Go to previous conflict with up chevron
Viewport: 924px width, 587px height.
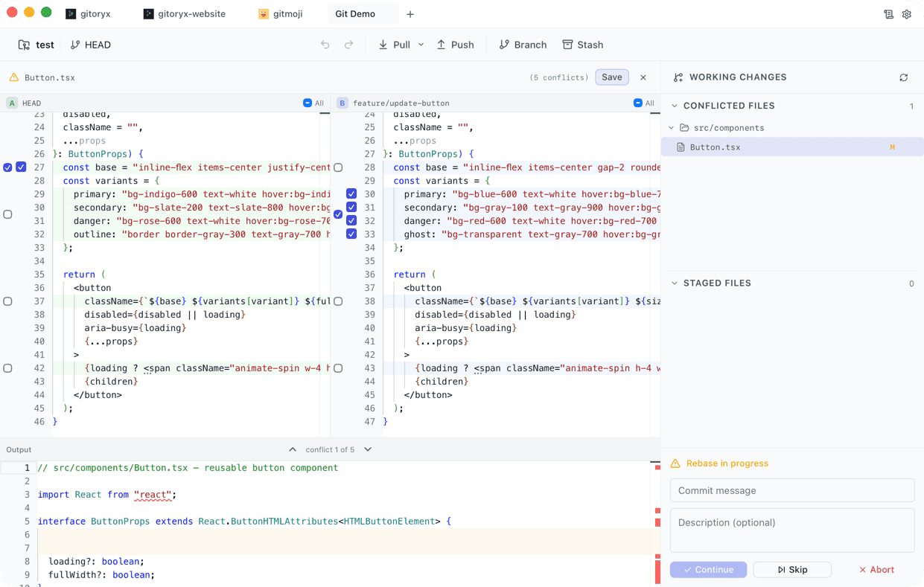click(293, 449)
